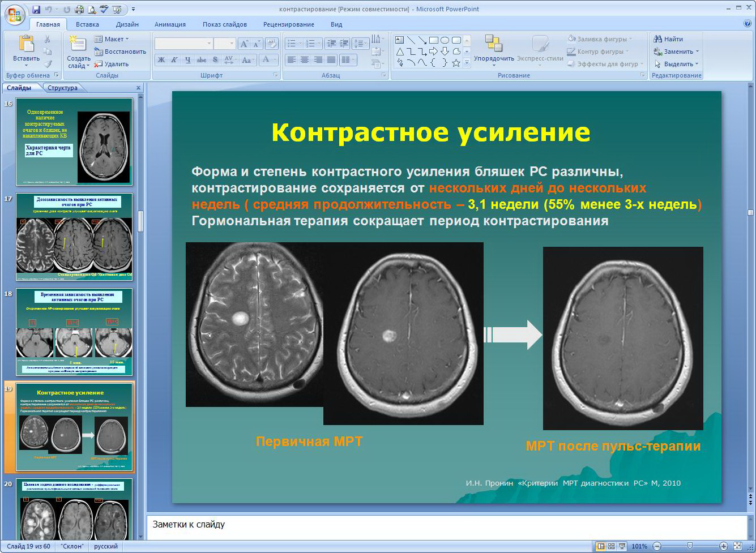
Task: Open the Выделить dropdown
Action: click(x=677, y=64)
